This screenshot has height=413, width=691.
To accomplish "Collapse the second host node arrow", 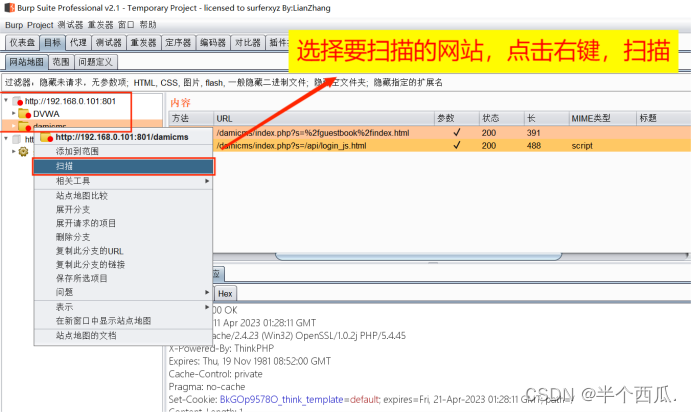I will (x=6, y=139).
